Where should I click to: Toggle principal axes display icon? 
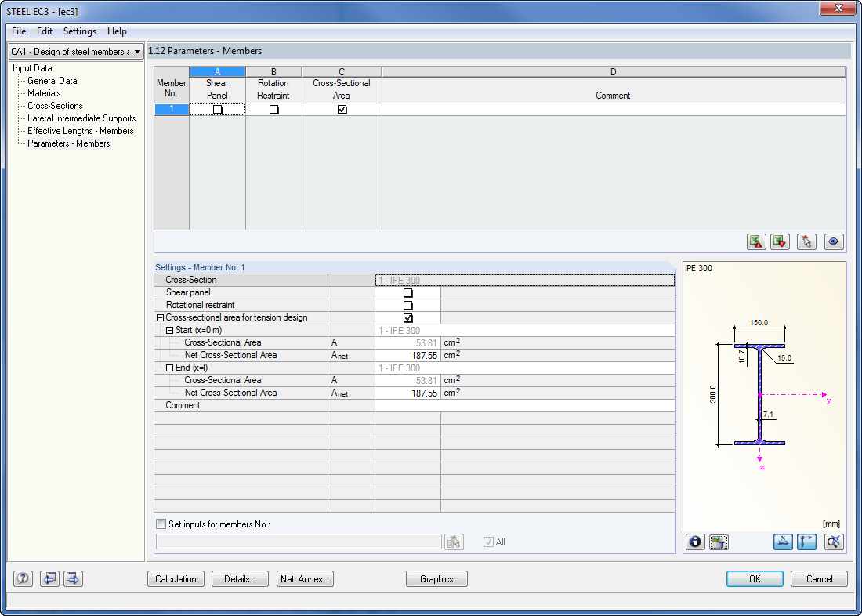pyautogui.click(x=806, y=542)
